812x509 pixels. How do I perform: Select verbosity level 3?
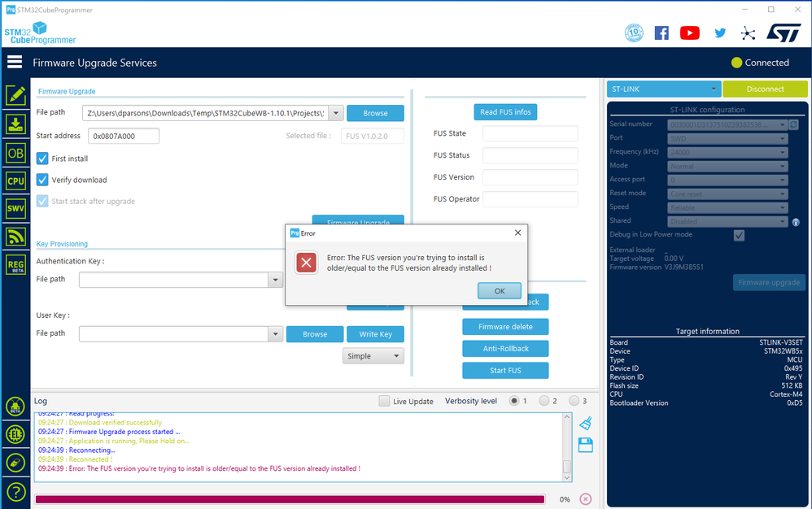coord(574,401)
